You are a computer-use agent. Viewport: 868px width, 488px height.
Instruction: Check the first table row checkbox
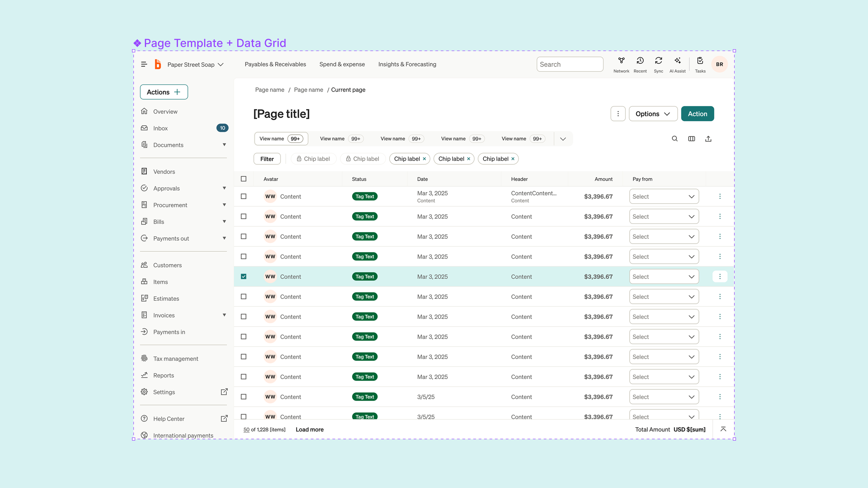coord(244,196)
